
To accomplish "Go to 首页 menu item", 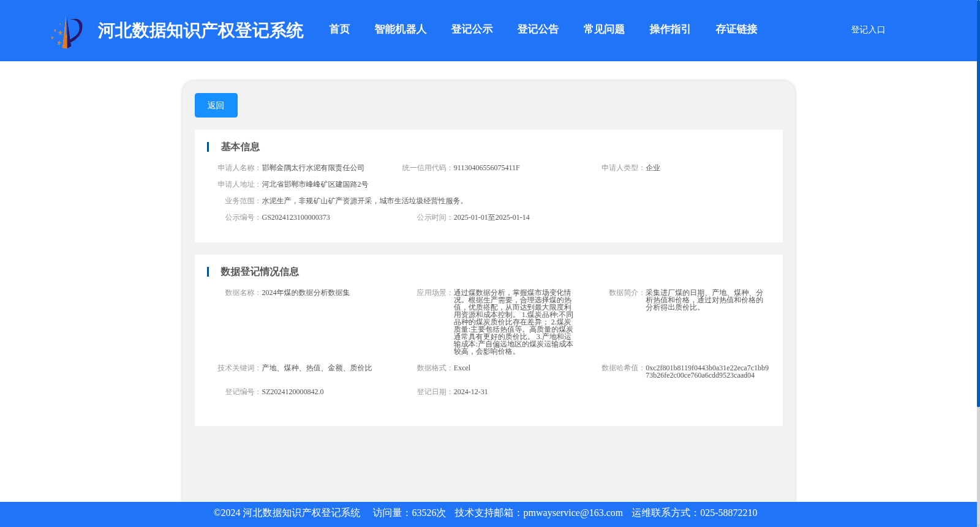I will pos(339,29).
